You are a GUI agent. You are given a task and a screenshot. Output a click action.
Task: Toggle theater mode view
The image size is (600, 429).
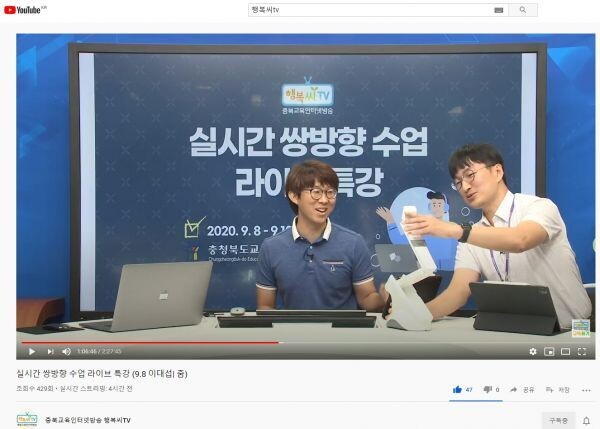coord(566,351)
